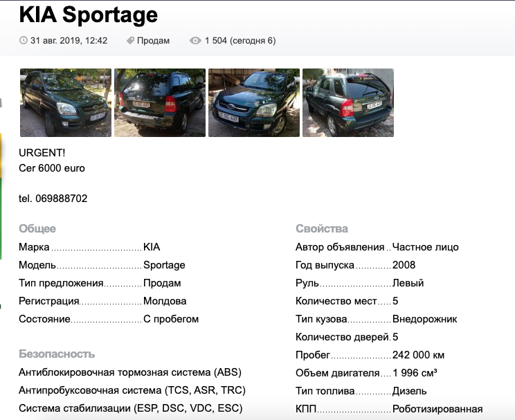Viewport: 515px width, 420px height.
Task: Click the Продам label in the header
Action: click(153, 41)
